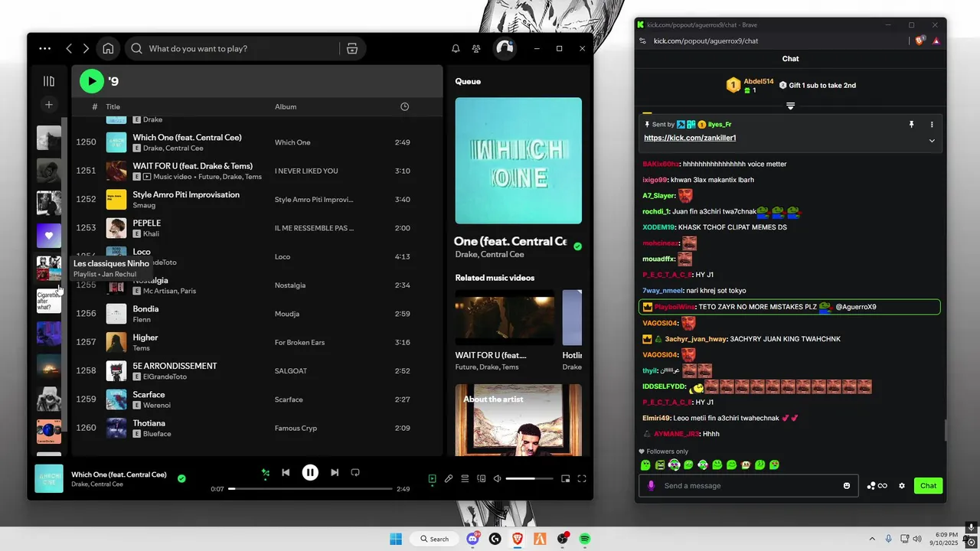
Task: Open Spotify icon in Windows taskbar
Action: pos(585,539)
